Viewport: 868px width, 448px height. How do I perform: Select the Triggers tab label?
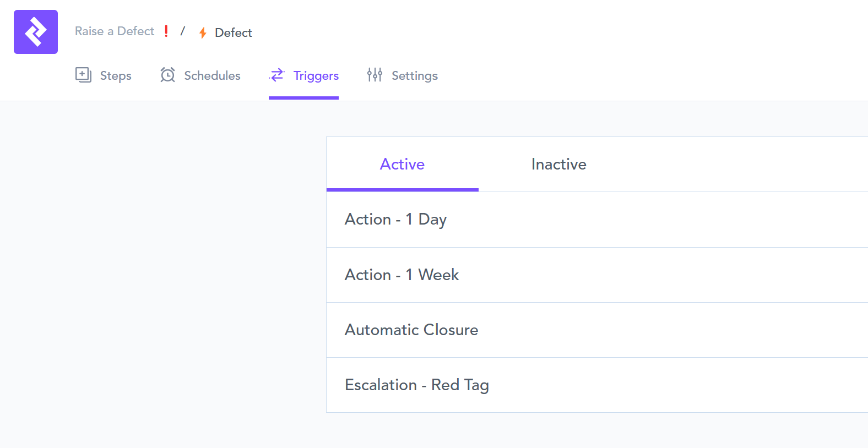tap(316, 76)
